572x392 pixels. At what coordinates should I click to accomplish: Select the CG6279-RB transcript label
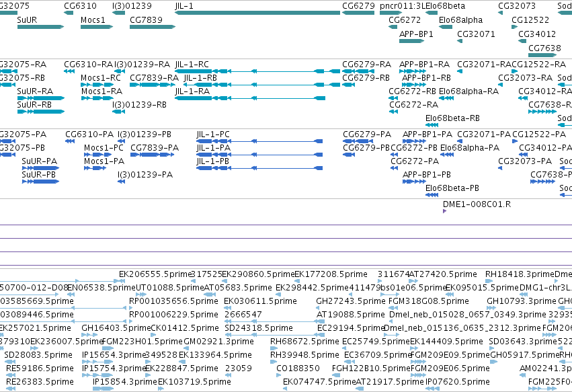[366, 78]
